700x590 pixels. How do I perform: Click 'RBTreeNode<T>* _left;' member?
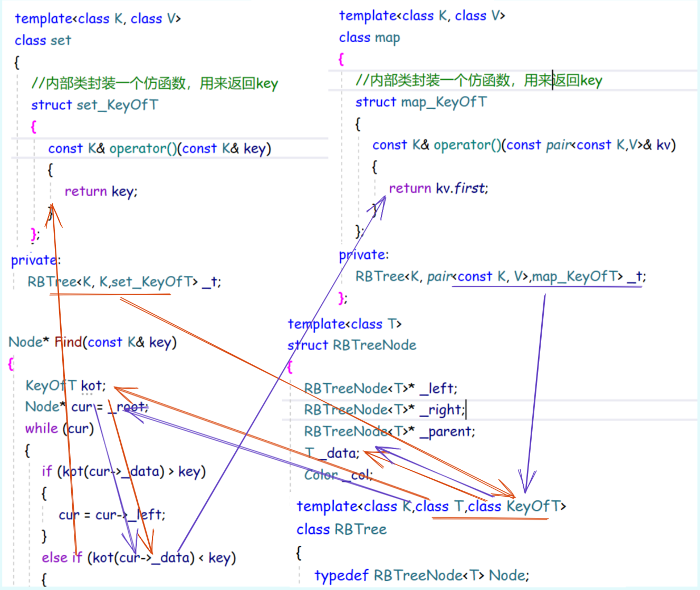pyautogui.click(x=381, y=389)
